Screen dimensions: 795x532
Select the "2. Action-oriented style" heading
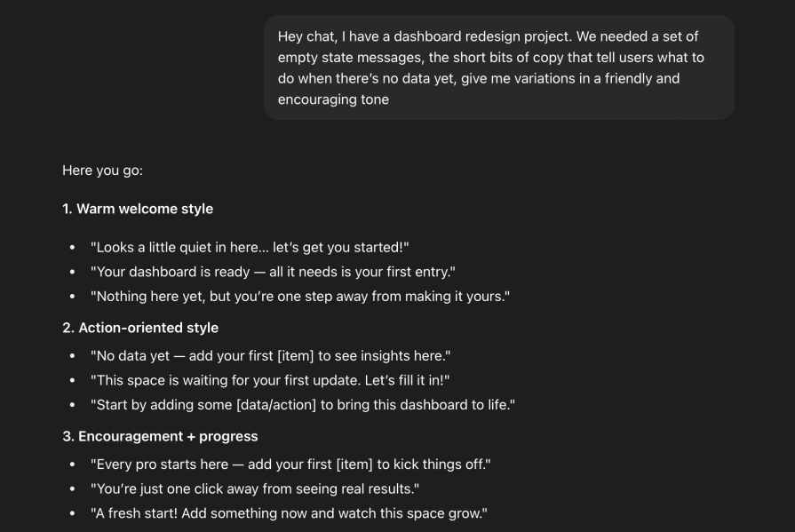click(x=140, y=328)
